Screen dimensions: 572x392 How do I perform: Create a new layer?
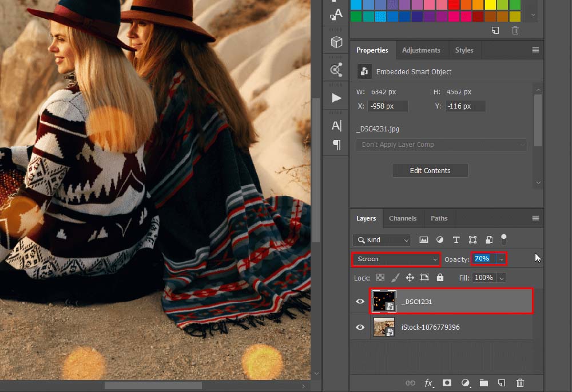502,383
